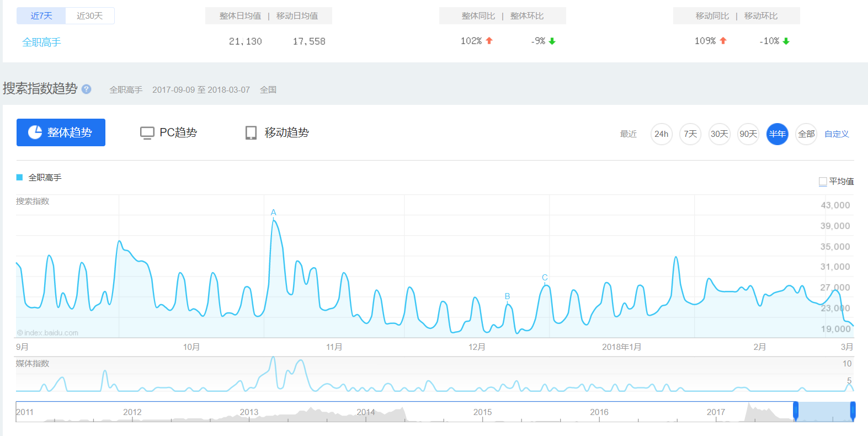Switch to the 近7天 tab
The width and height of the screenshot is (868, 436).
pyautogui.click(x=41, y=15)
